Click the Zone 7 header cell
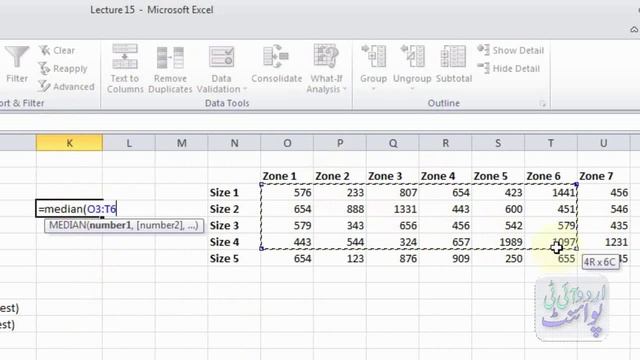The height and width of the screenshot is (360, 640). (x=603, y=176)
